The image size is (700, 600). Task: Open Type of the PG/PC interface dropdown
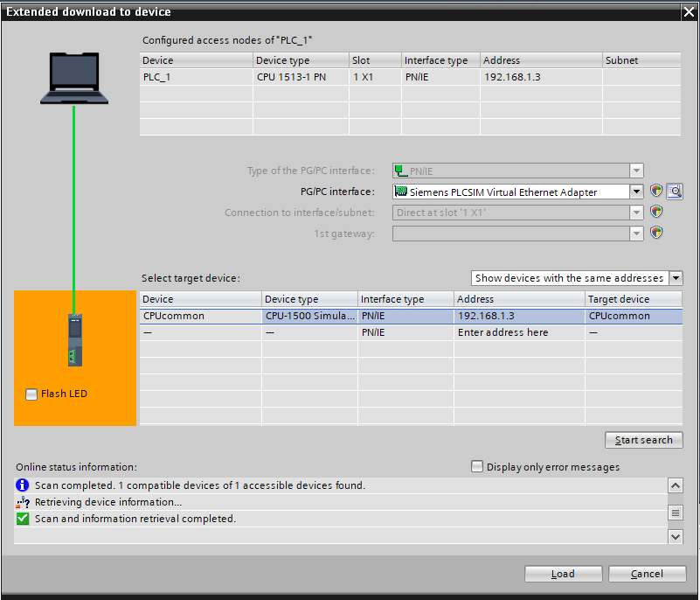pos(636,171)
